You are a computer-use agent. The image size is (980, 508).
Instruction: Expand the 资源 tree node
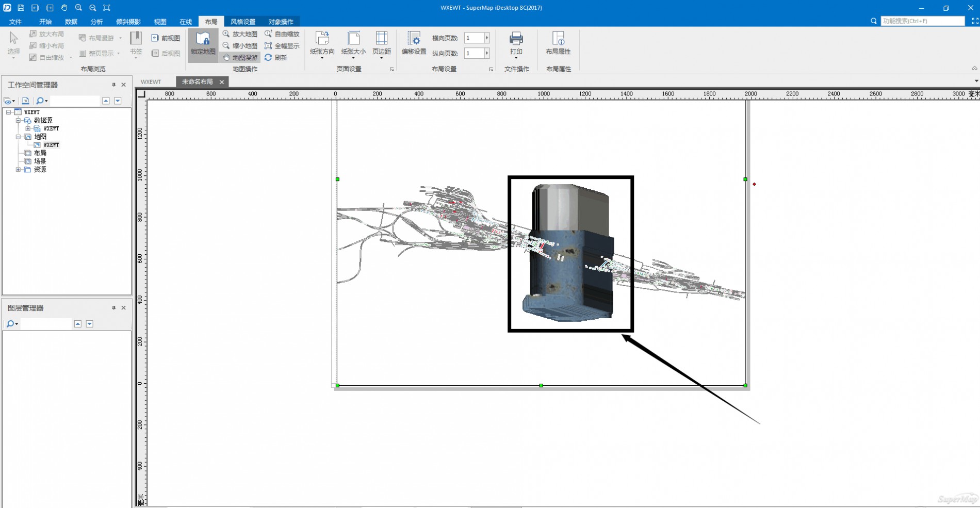[x=18, y=170]
